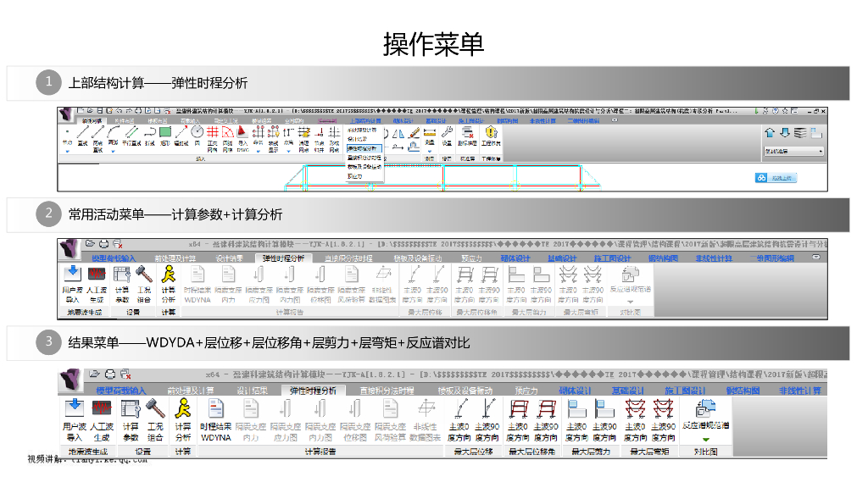Open the 非线性计算 tab in first screenshot

click(x=542, y=120)
